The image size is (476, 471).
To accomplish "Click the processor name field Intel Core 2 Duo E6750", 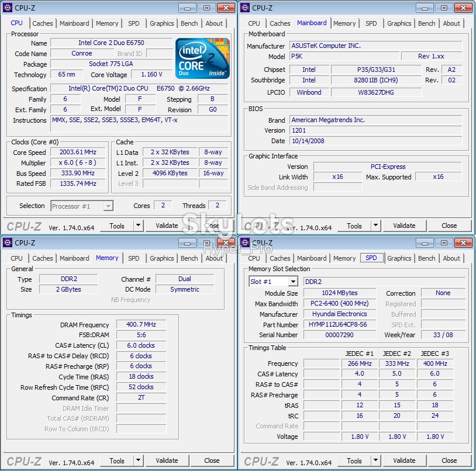I will [x=112, y=43].
